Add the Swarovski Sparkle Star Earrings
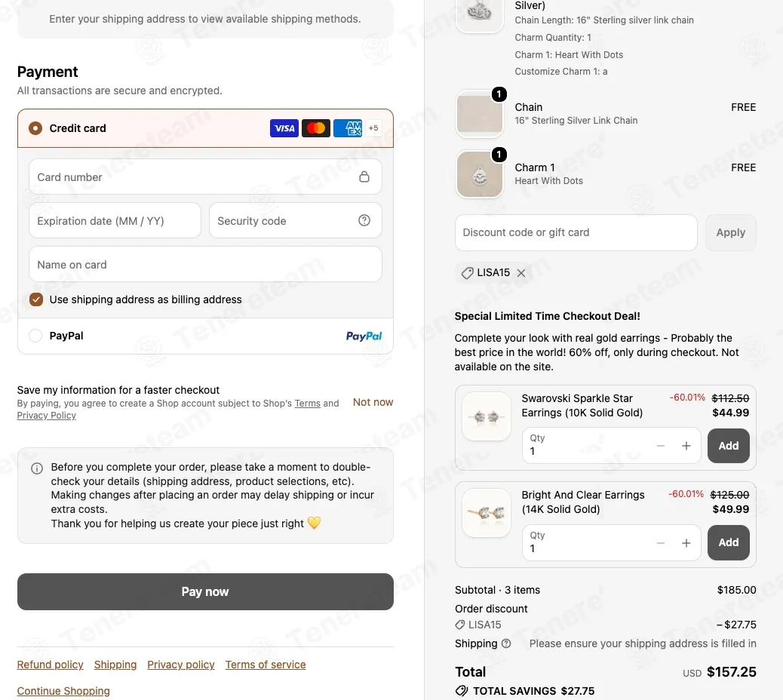 point(728,446)
